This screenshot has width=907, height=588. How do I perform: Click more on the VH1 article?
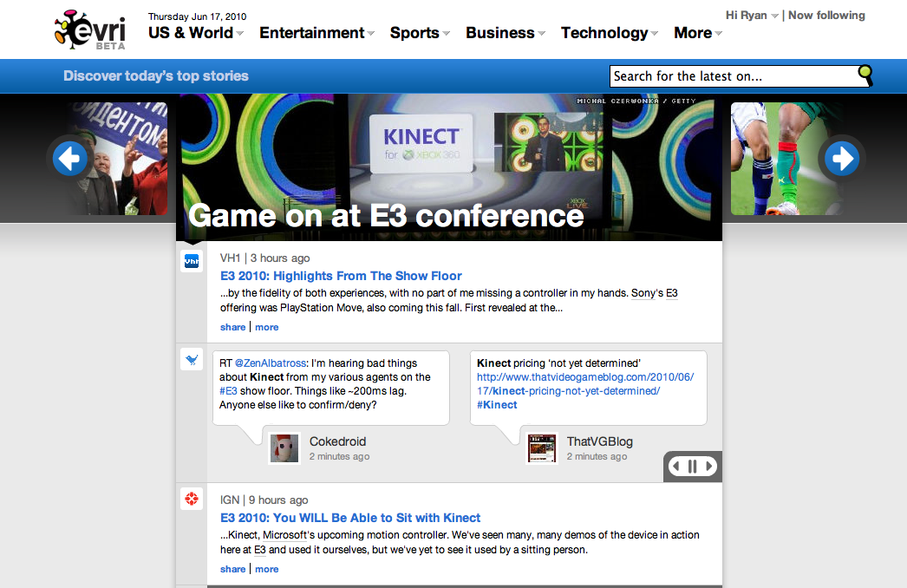(267, 327)
